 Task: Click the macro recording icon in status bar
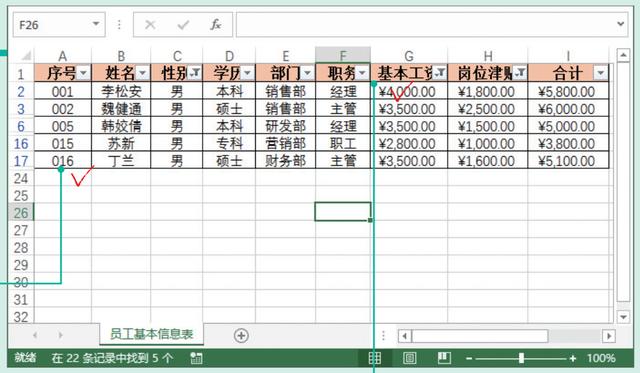click(196, 358)
